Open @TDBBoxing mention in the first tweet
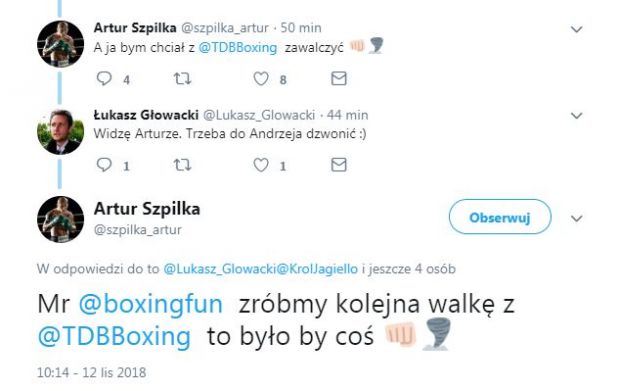 (x=238, y=48)
